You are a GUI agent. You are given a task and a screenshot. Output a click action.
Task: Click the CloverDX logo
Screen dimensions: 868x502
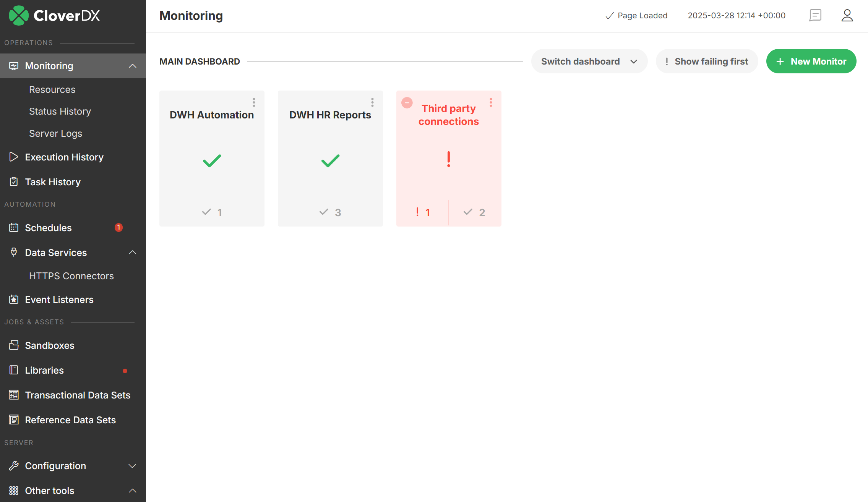(54, 15)
